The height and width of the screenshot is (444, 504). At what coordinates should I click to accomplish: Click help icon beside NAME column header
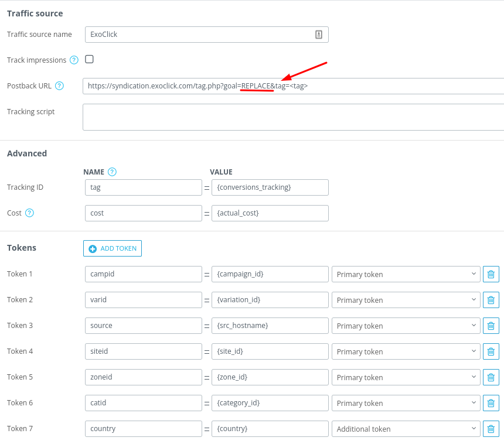[112, 172]
